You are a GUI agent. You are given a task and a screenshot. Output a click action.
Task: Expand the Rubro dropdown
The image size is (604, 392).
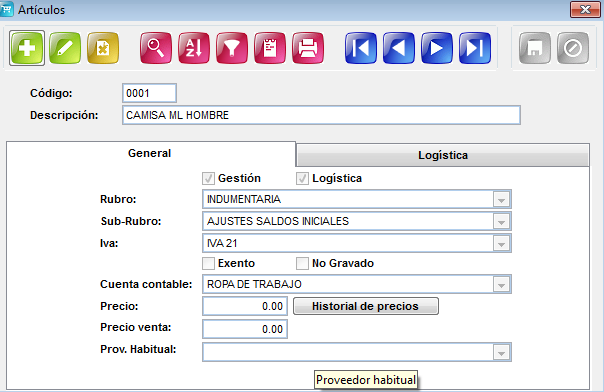pyautogui.click(x=501, y=199)
